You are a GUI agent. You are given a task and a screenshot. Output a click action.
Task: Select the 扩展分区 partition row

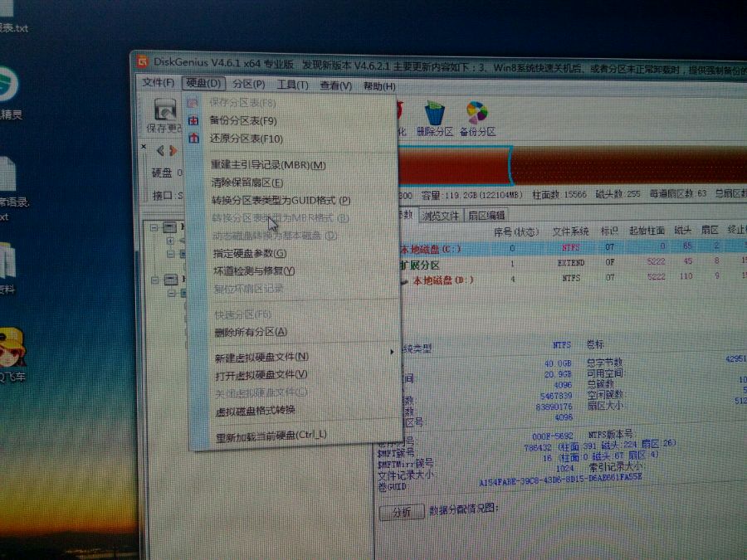(x=572, y=263)
